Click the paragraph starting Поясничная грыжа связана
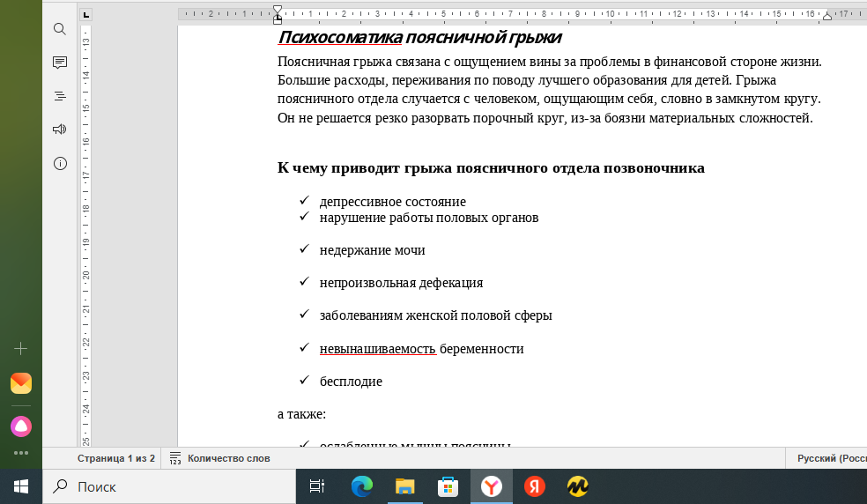This screenshot has height=504, width=867. 550,90
